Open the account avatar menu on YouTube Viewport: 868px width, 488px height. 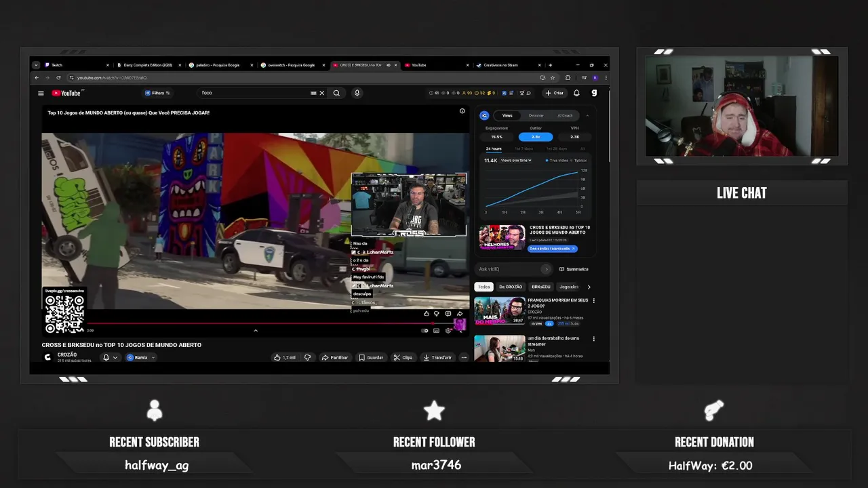coord(594,93)
